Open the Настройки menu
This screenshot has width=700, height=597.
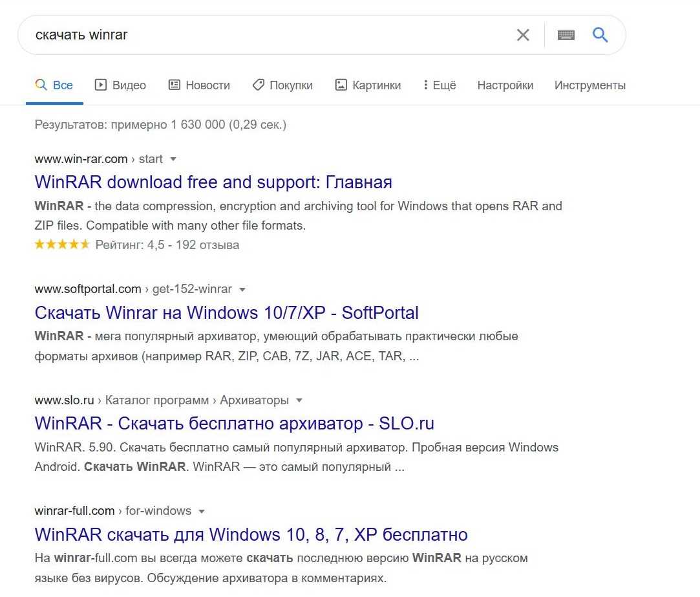[505, 85]
